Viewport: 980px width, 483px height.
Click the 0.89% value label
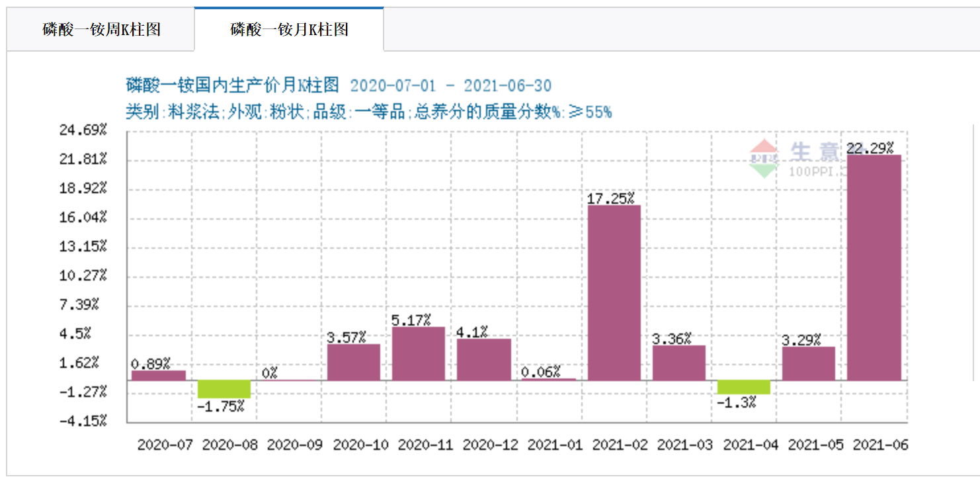(x=151, y=363)
